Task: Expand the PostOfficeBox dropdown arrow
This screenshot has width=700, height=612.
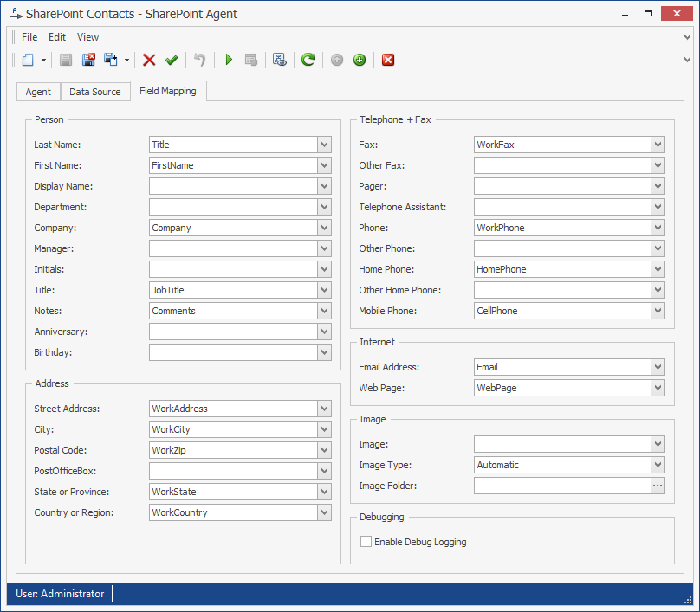Action: [325, 471]
